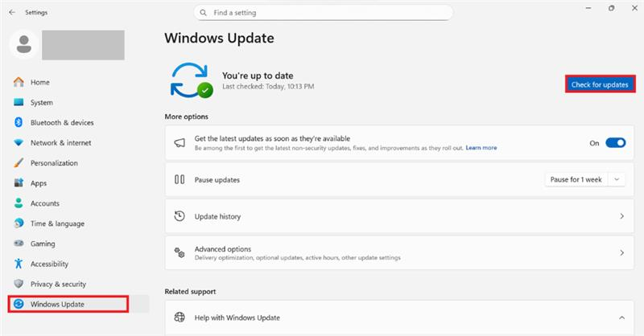644x336 pixels.
Task: Click the Bluetooth & devices icon
Action: (19, 122)
